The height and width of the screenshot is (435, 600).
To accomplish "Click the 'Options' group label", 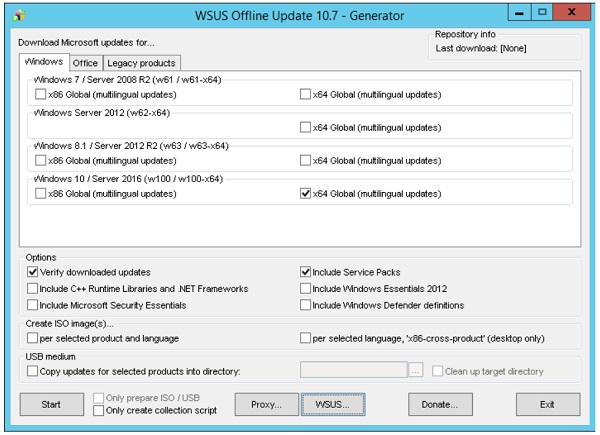I will click(41, 257).
